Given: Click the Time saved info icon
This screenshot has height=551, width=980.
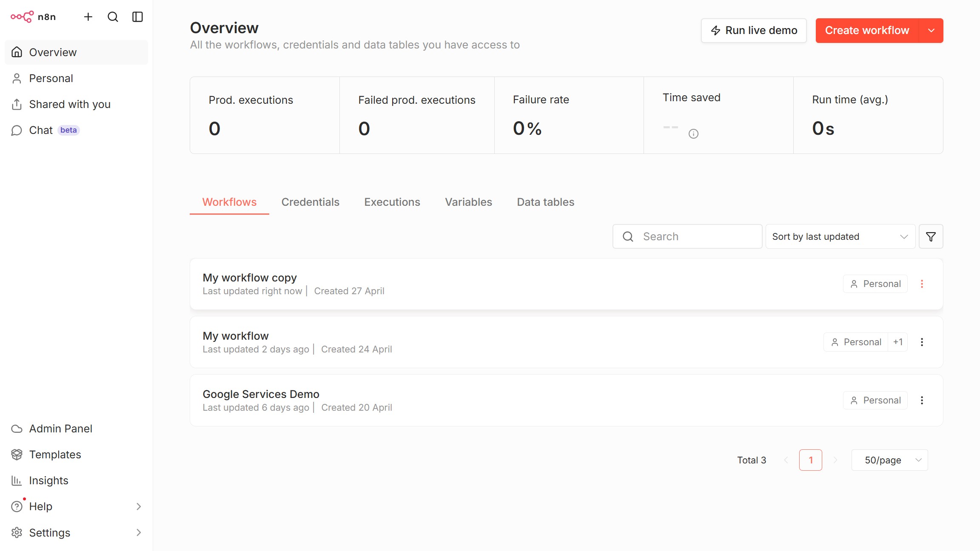Looking at the screenshot, I should point(693,133).
